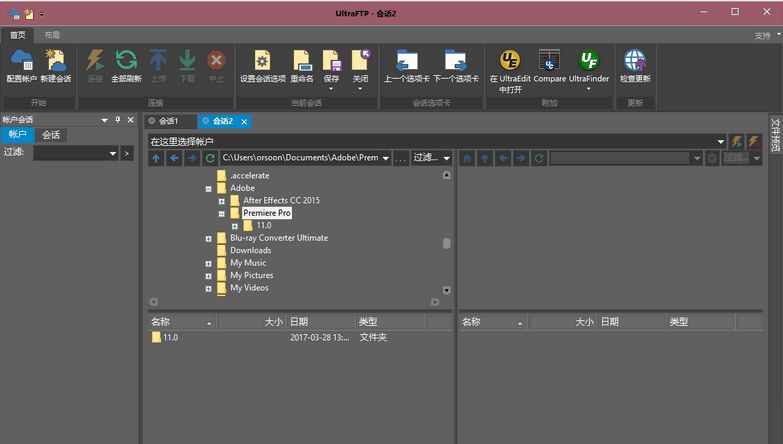Open the 在这里选择帐户 account dropdown

coord(721,142)
